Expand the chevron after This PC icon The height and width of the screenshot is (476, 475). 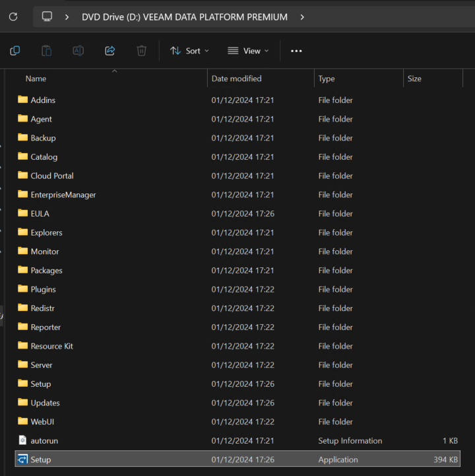67,17
